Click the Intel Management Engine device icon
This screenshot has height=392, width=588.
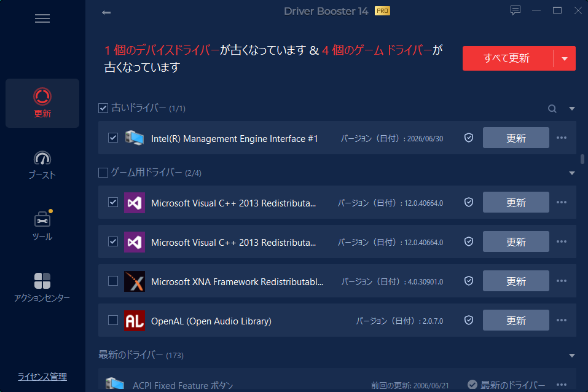click(134, 138)
